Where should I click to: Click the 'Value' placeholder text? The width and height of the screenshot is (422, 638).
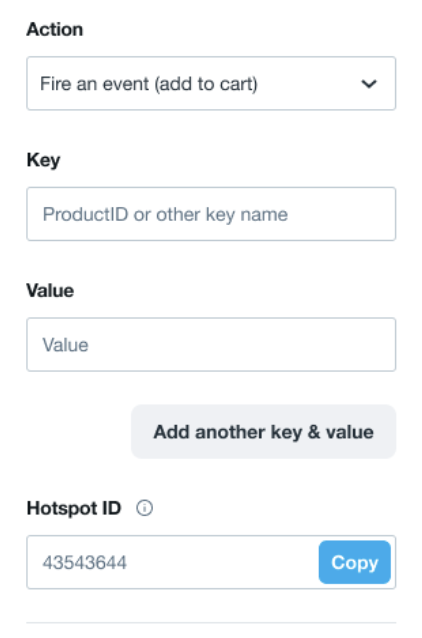coord(66,345)
